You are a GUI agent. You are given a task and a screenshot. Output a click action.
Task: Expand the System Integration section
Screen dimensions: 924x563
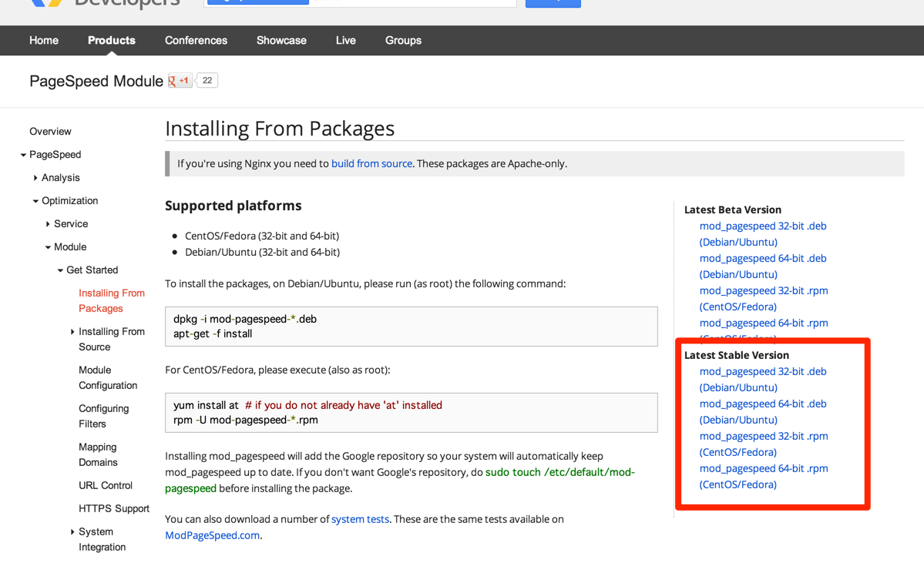click(72, 531)
